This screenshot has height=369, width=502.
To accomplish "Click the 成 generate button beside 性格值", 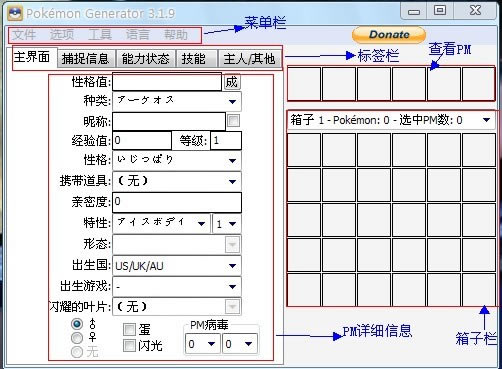I will pos(232,82).
